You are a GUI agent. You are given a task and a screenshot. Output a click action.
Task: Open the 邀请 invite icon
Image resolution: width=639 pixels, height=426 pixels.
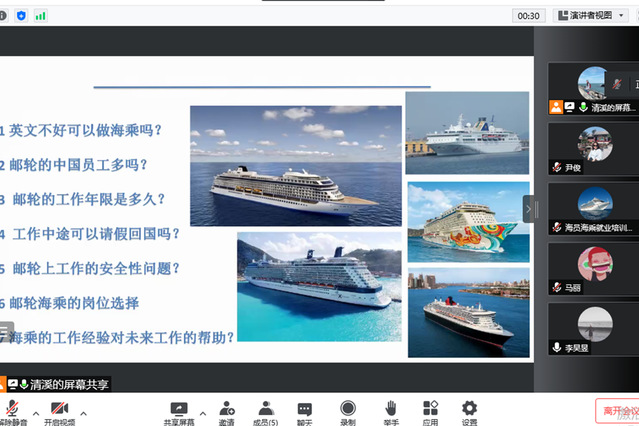click(x=227, y=410)
